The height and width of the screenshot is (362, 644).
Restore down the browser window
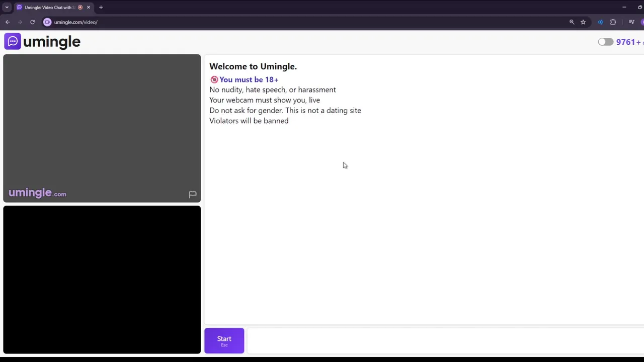640,8
